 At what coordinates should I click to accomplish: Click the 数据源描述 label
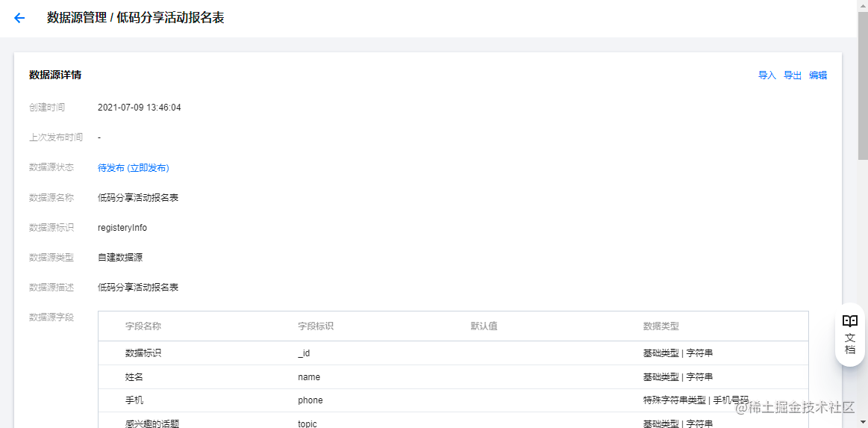click(51, 287)
